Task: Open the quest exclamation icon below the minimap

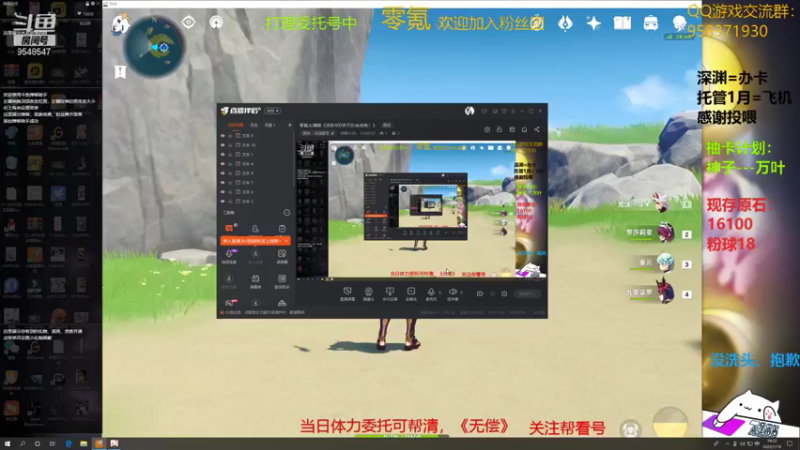Action: (120, 72)
